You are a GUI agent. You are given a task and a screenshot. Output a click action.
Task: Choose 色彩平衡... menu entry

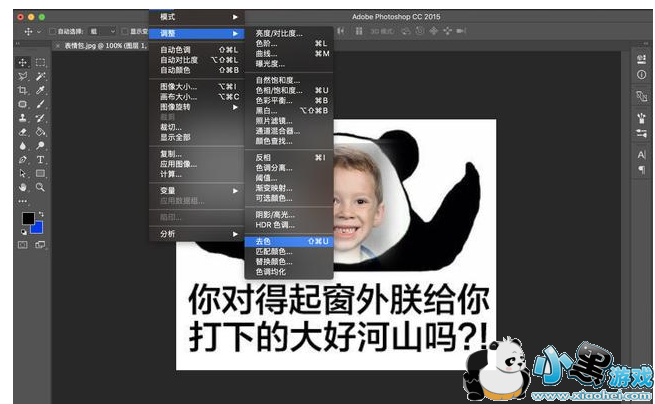pos(289,101)
